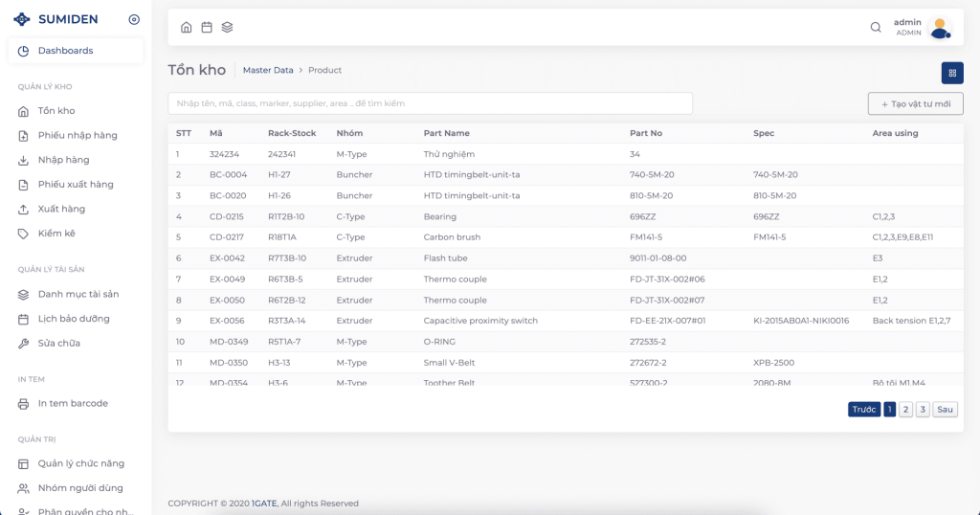Open the admin user avatar

pos(940,28)
